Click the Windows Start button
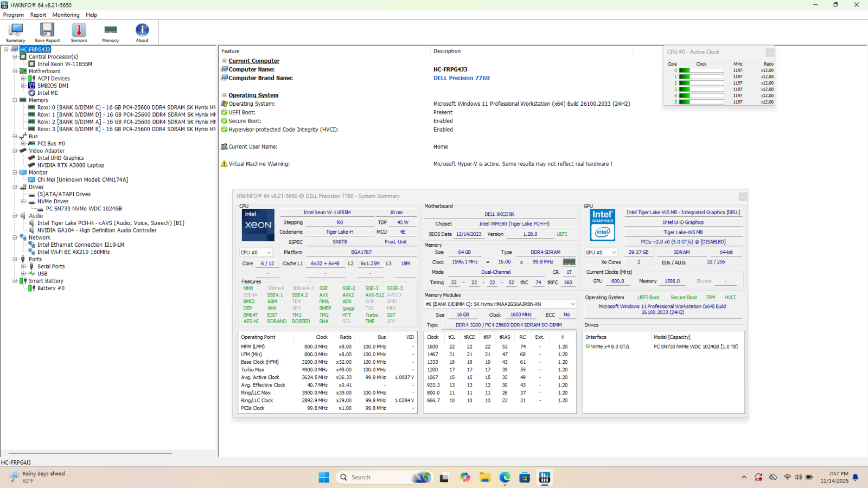 [x=323, y=477]
